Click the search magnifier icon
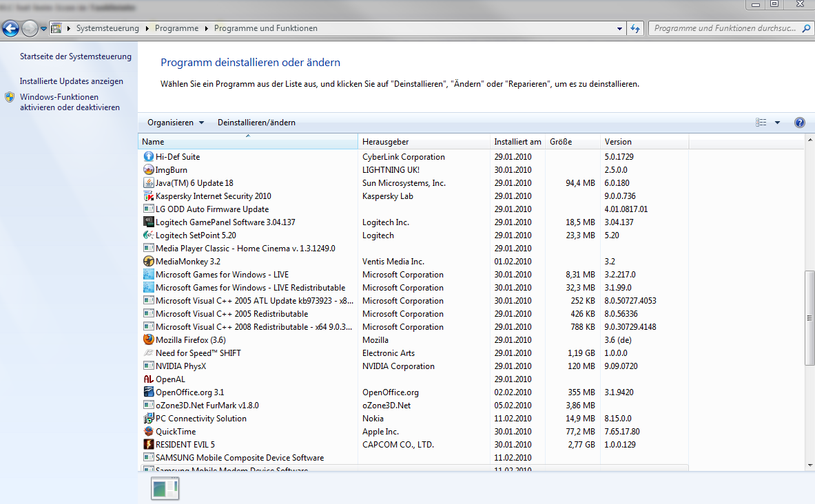This screenshot has width=815, height=504. pyautogui.click(x=806, y=29)
